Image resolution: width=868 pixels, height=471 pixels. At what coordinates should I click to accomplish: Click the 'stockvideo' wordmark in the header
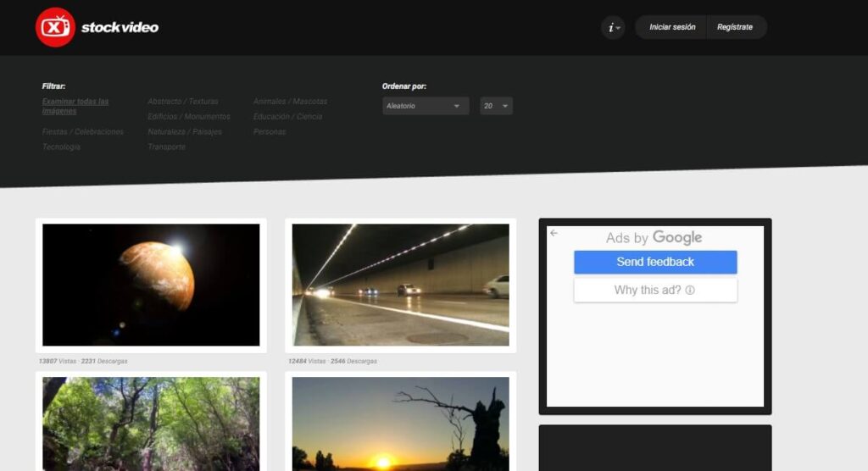point(120,27)
